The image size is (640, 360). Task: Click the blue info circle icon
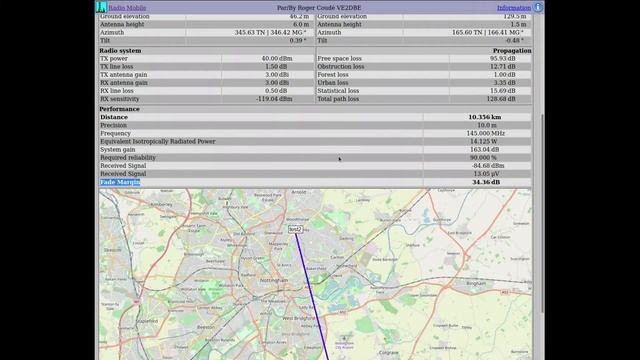click(538, 7)
